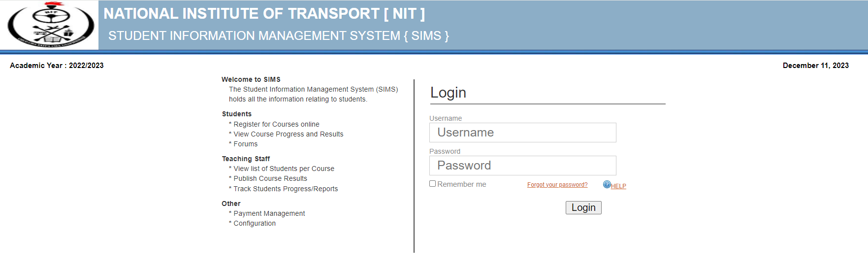Screen dimensions: 868x271
Task: Select Track Students Progress/Reports item
Action: [x=286, y=189]
